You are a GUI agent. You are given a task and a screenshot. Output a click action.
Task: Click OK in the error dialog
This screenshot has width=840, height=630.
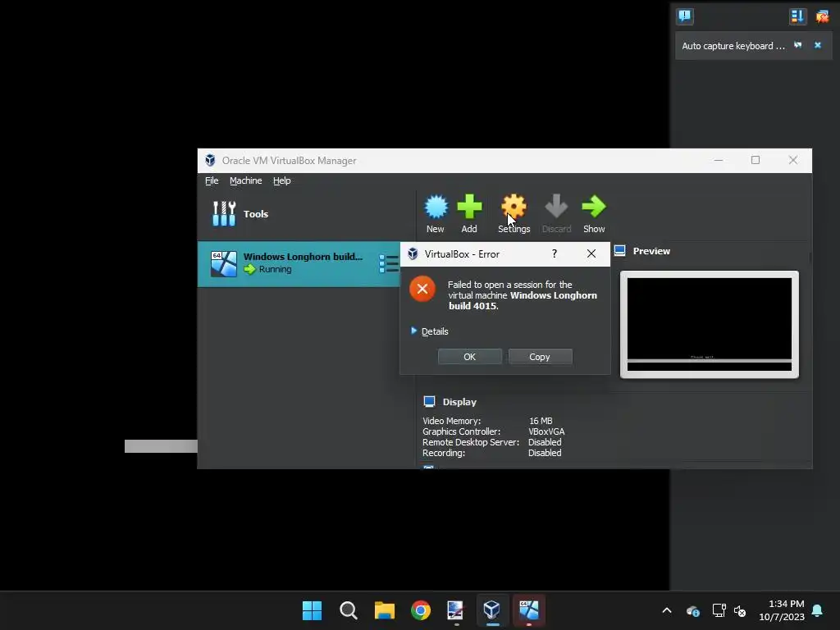470,357
